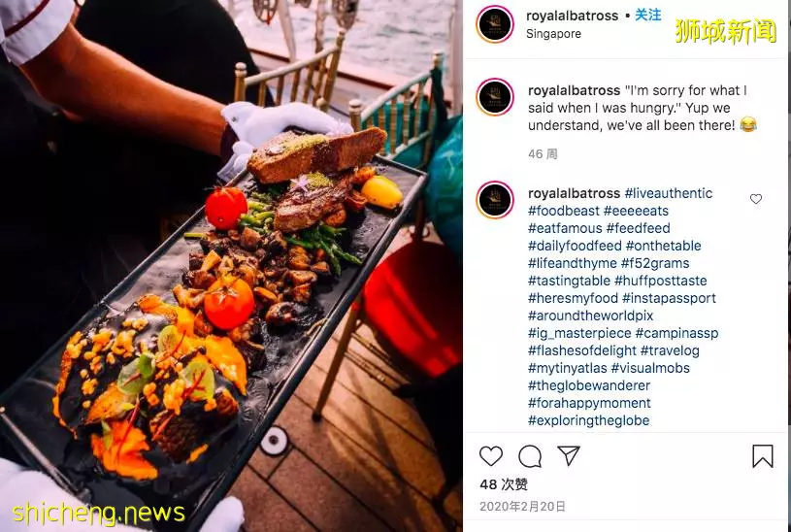Open royalalbatross header profile avatar
This screenshot has width=791, height=532.
pos(495,24)
